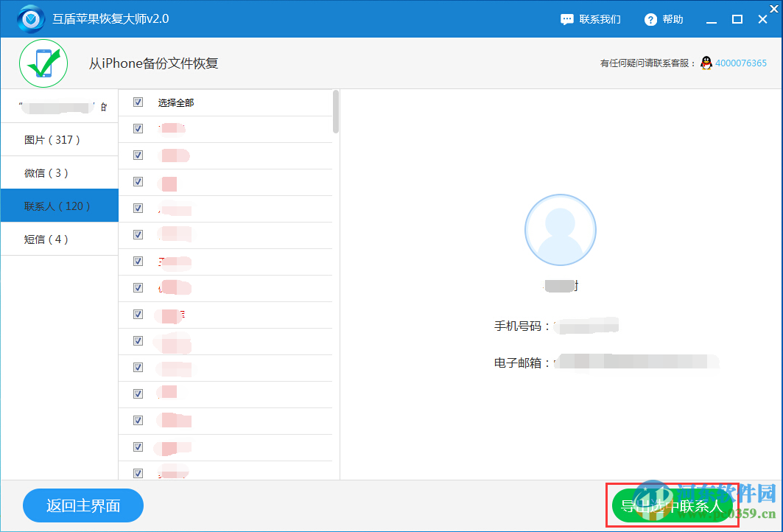Click the contact avatar placeholder

click(x=561, y=230)
